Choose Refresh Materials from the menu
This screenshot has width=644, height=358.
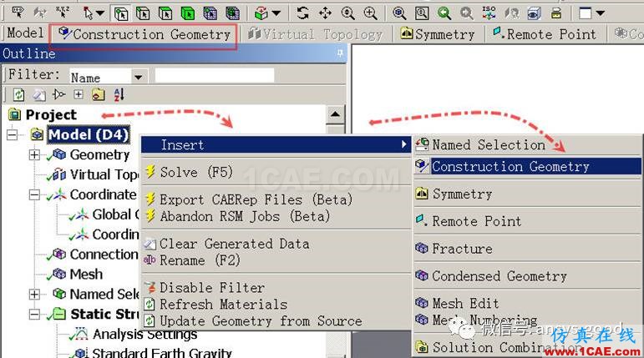276,305
